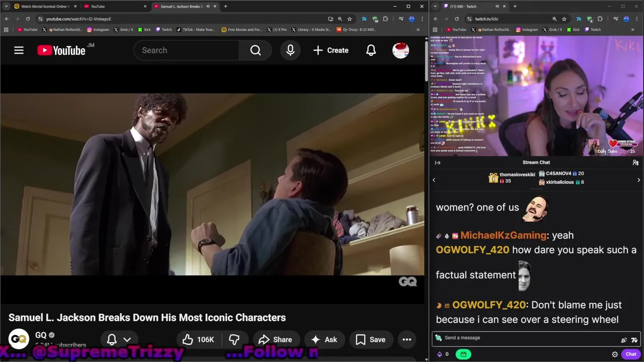Image resolution: width=644 pixels, height=362 pixels.
Task: Dislike the Samuel L. Jackson video
Action: (x=234, y=340)
